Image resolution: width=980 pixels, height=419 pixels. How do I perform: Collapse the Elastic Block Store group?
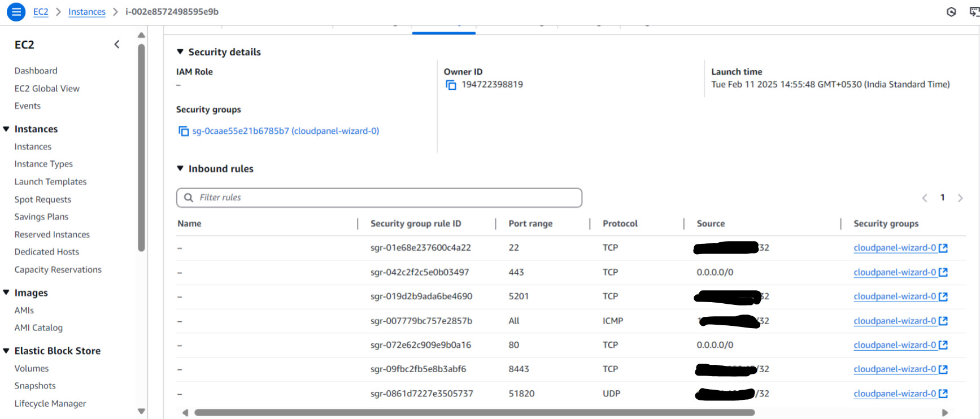[x=6, y=351]
